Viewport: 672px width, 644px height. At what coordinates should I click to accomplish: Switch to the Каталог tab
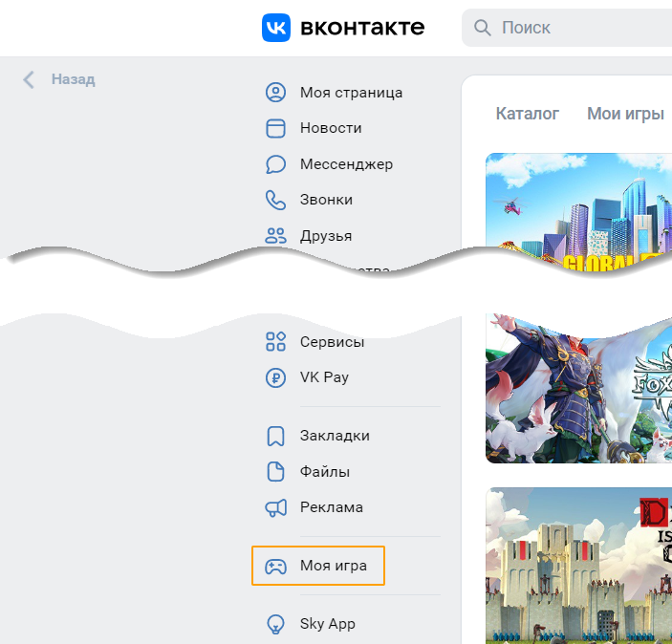pos(527,114)
